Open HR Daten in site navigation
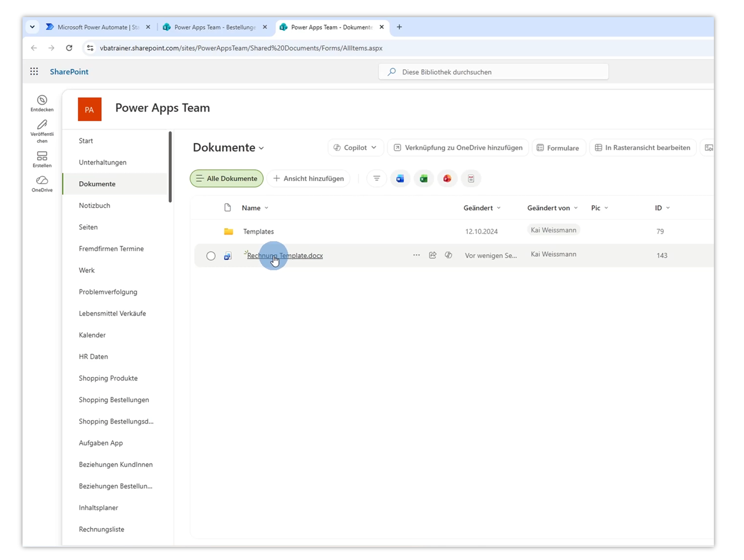744x560 pixels. coord(94,357)
